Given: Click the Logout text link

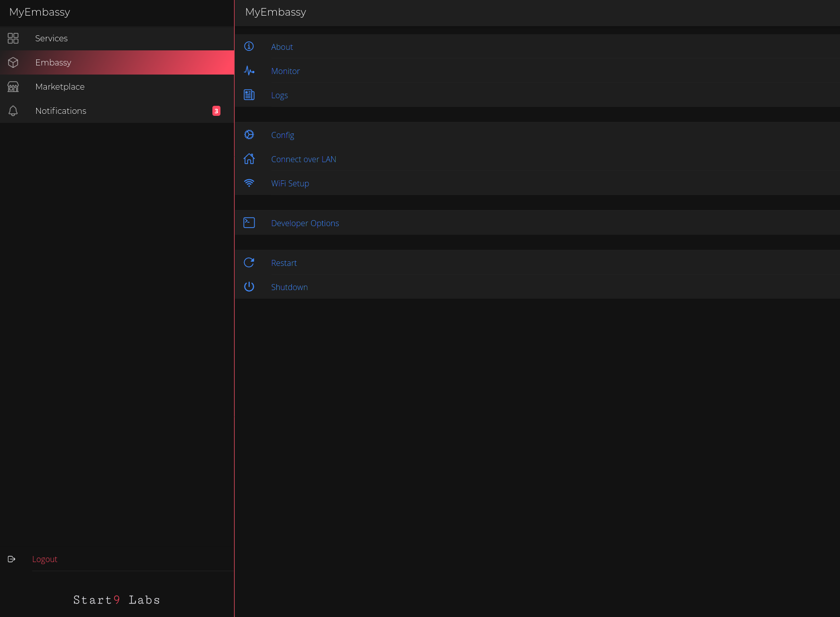Looking at the screenshot, I should point(45,559).
